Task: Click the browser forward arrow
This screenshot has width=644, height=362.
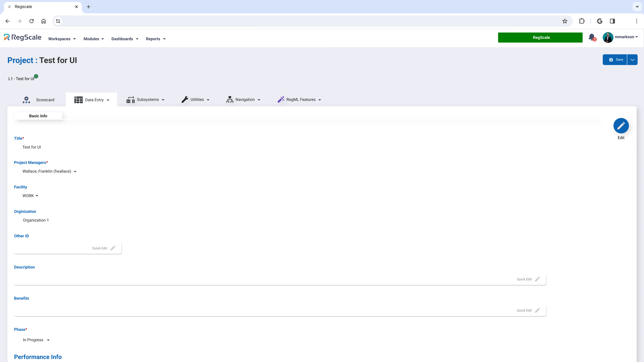Action: pos(19,21)
